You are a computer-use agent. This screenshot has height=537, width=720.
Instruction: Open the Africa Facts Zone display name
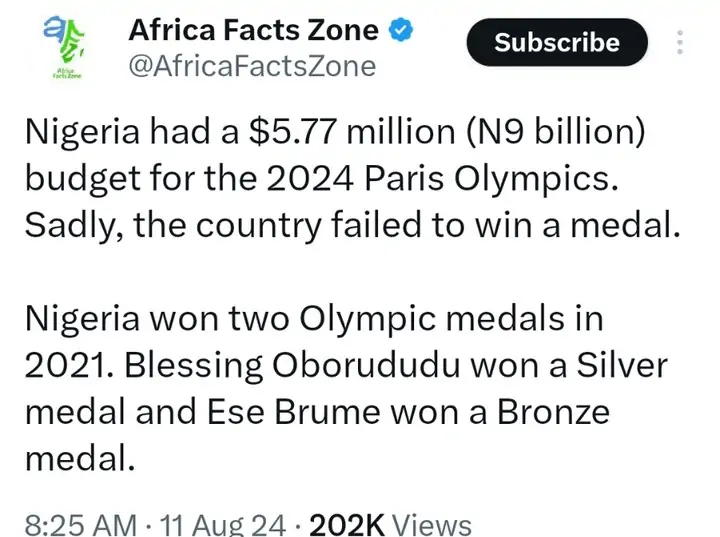(254, 31)
